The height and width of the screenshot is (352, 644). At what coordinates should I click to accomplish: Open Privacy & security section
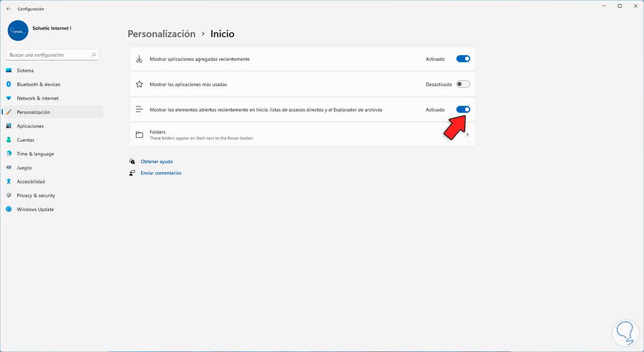coord(36,196)
